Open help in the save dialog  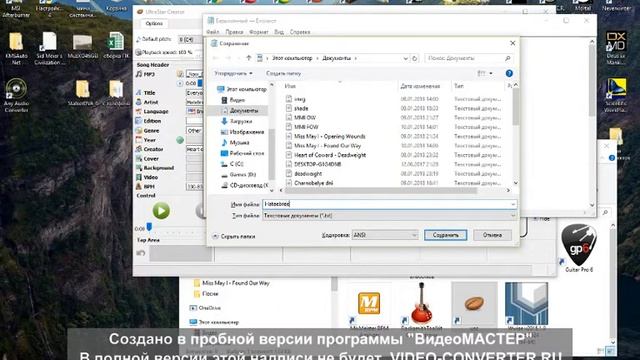point(509,73)
